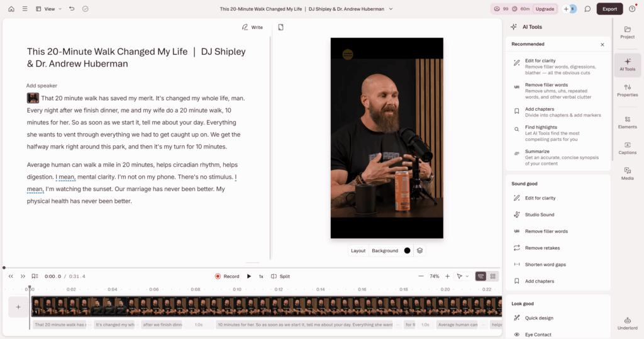The height and width of the screenshot is (339, 644).
Task: Zoom in the timeline with plus
Action: (x=447, y=277)
